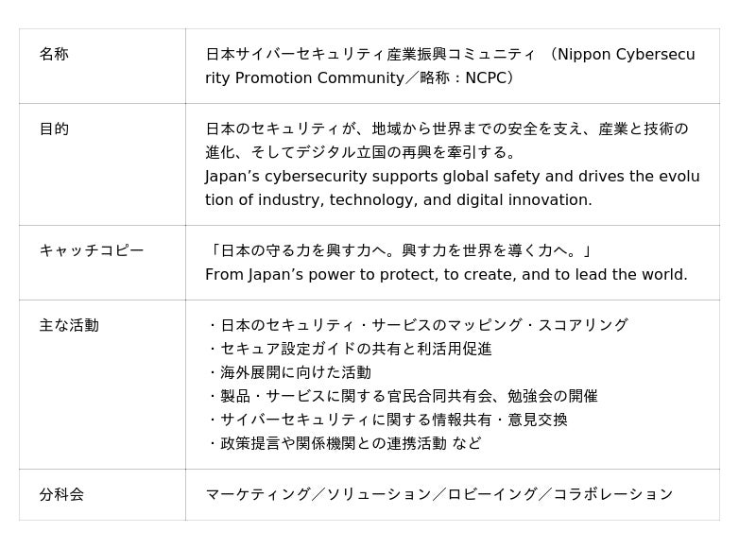Click the セキュア設定ガイドの共有と利活用促進 bullet
Viewport: 756px width, 549px height.
pyautogui.click(x=349, y=350)
